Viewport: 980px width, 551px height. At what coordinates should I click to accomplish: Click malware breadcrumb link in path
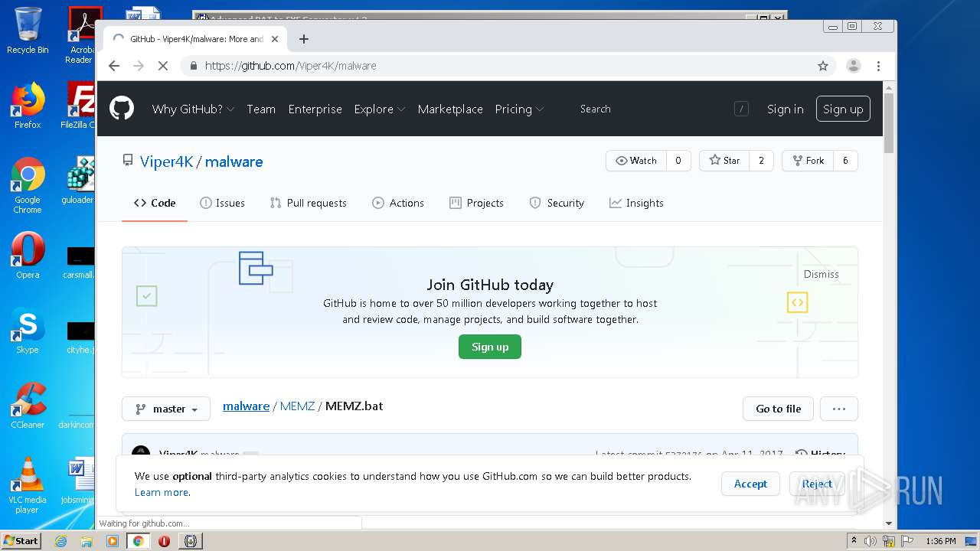click(x=246, y=406)
